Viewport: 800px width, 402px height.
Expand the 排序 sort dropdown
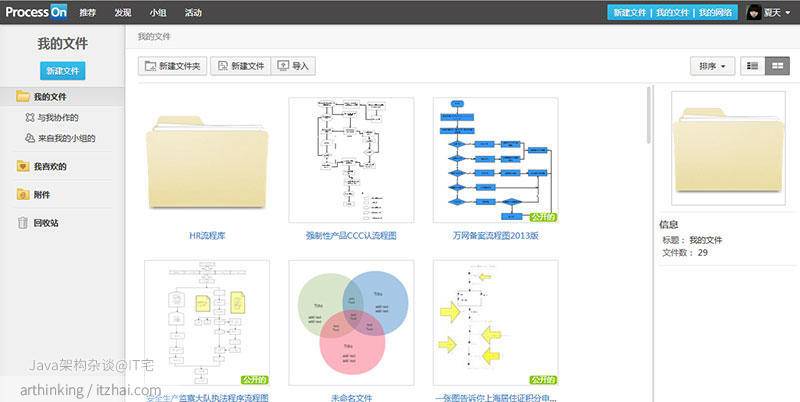[712, 66]
